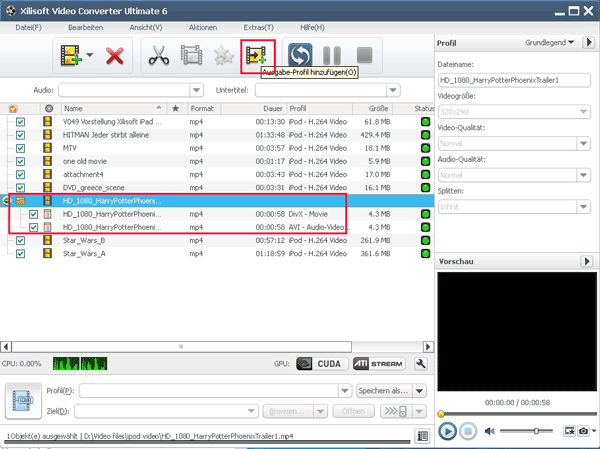Click the transfer to device icon

[396, 411]
